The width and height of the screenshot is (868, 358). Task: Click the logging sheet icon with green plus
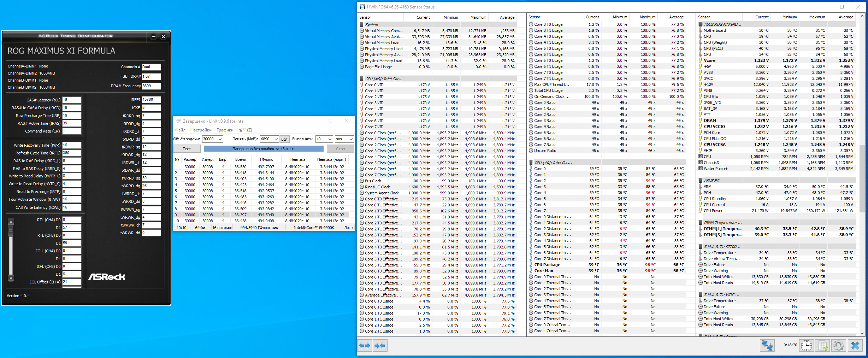822,345
